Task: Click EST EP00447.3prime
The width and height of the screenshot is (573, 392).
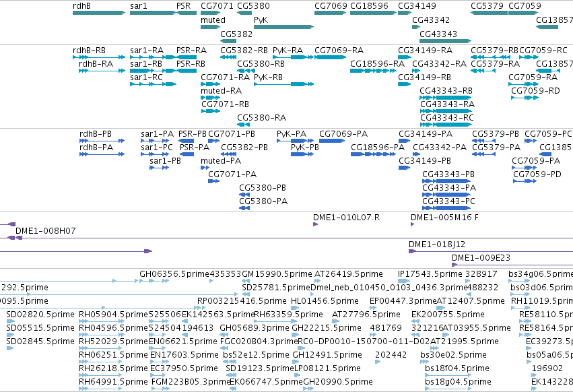Action: [373, 308]
